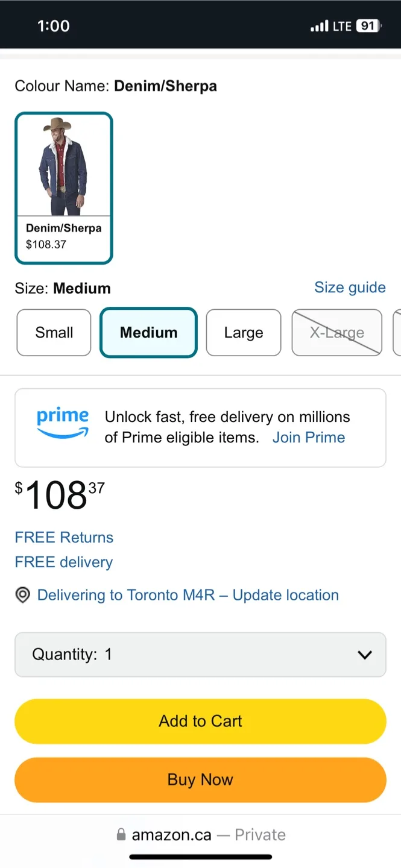Tap the battery indicator in status bar
Viewport: 401px width, 868px height.
(368, 26)
